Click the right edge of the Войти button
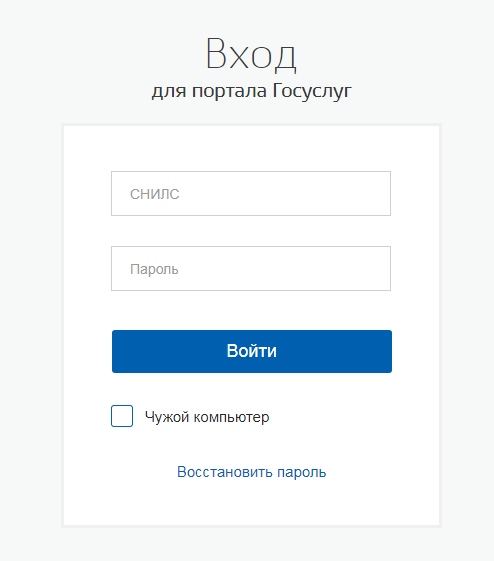Screen dimensions: 494x561 click(x=387, y=351)
